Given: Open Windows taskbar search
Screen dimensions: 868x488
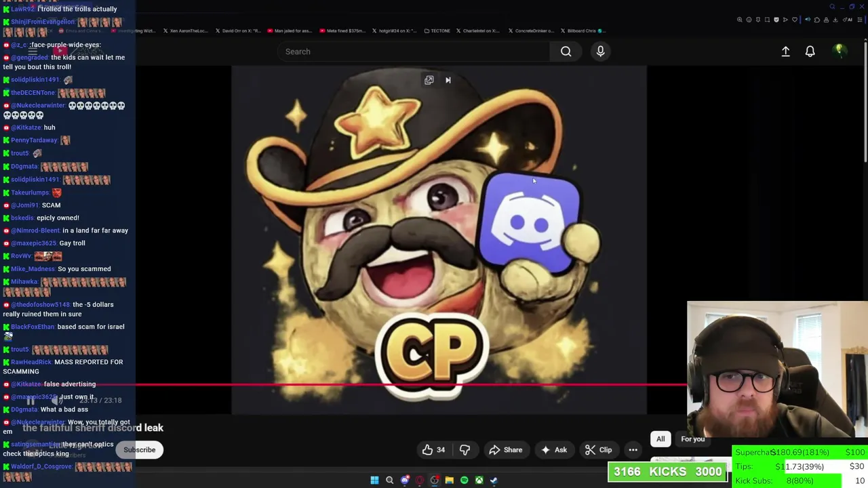Looking at the screenshot, I should click(x=389, y=481).
